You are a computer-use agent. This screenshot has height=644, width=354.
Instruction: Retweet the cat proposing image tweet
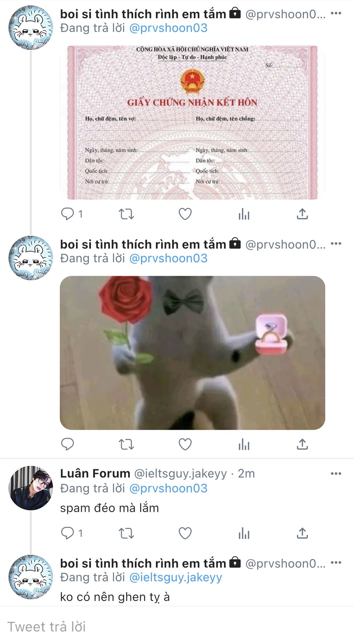tap(126, 444)
